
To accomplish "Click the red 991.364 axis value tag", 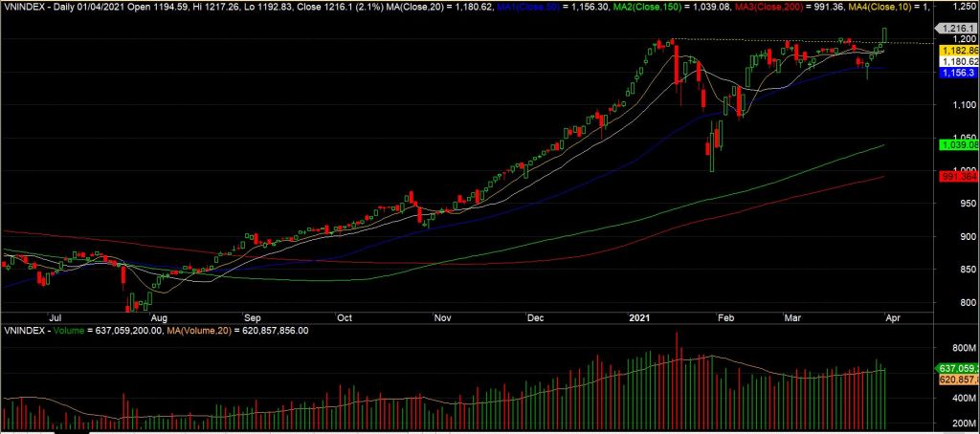I will pos(960,178).
